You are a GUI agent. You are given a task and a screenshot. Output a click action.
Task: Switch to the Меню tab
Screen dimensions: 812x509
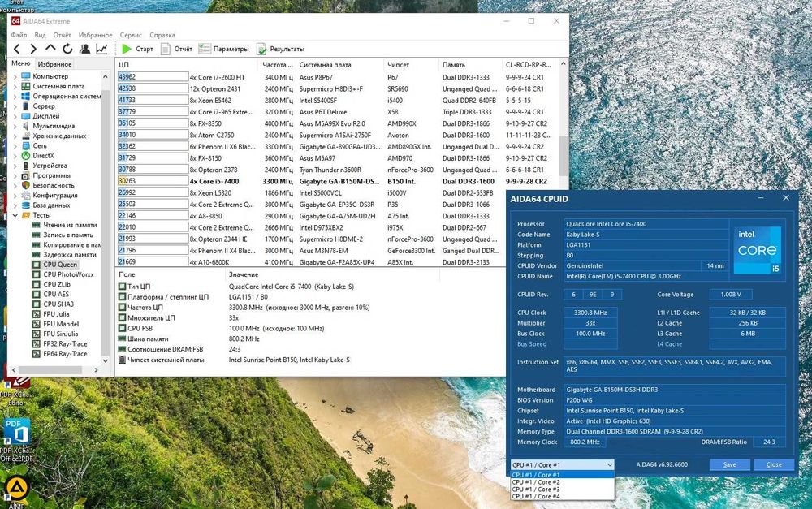click(x=21, y=63)
